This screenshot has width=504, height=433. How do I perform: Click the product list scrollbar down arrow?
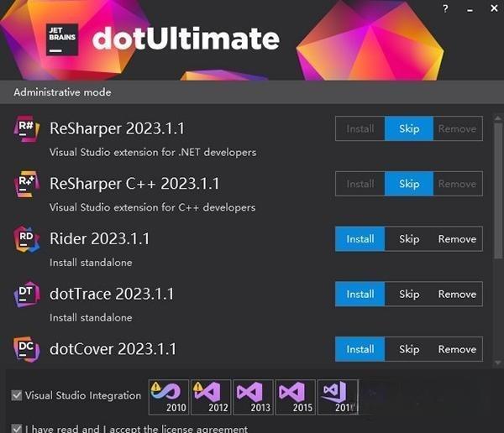tap(498, 363)
